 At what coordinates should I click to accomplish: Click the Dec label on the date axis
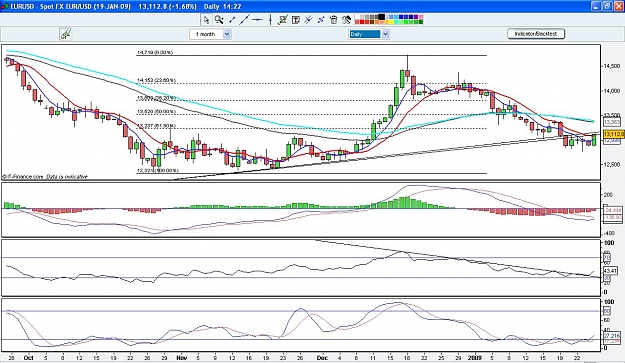(322, 358)
